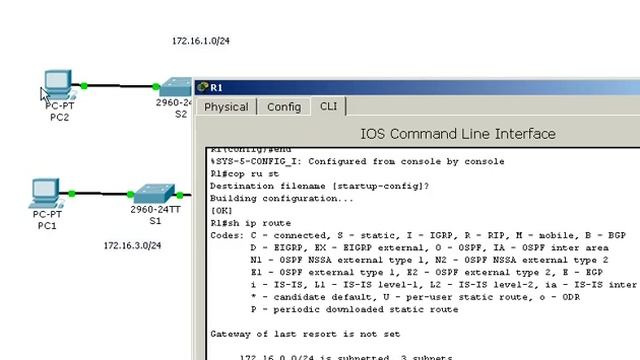Click the R1 window title bar
Screen dimensions: 640x360
click(417, 87)
